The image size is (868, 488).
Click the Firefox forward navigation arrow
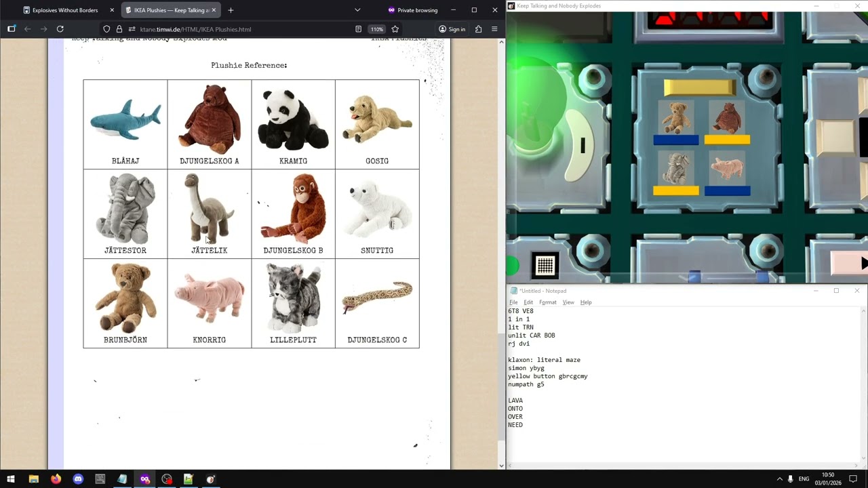[x=44, y=29]
